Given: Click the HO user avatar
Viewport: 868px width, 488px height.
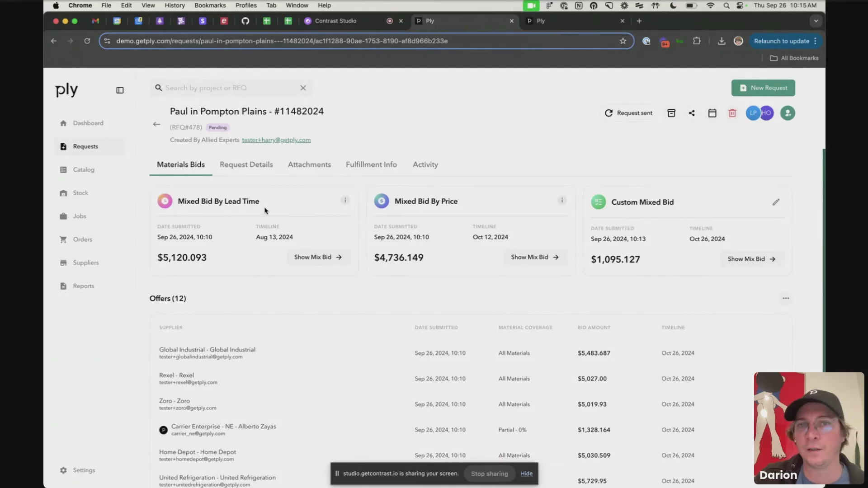Looking at the screenshot, I should point(767,113).
